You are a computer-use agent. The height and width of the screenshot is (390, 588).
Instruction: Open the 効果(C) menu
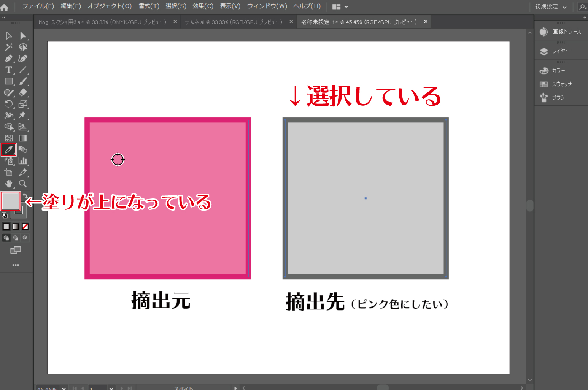(x=203, y=6)
